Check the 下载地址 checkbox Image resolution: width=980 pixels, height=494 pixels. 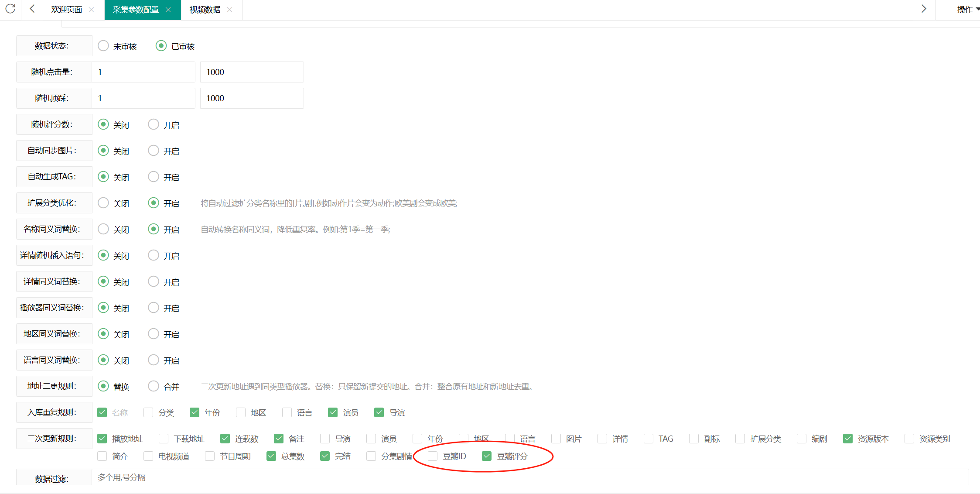[164, 439]
